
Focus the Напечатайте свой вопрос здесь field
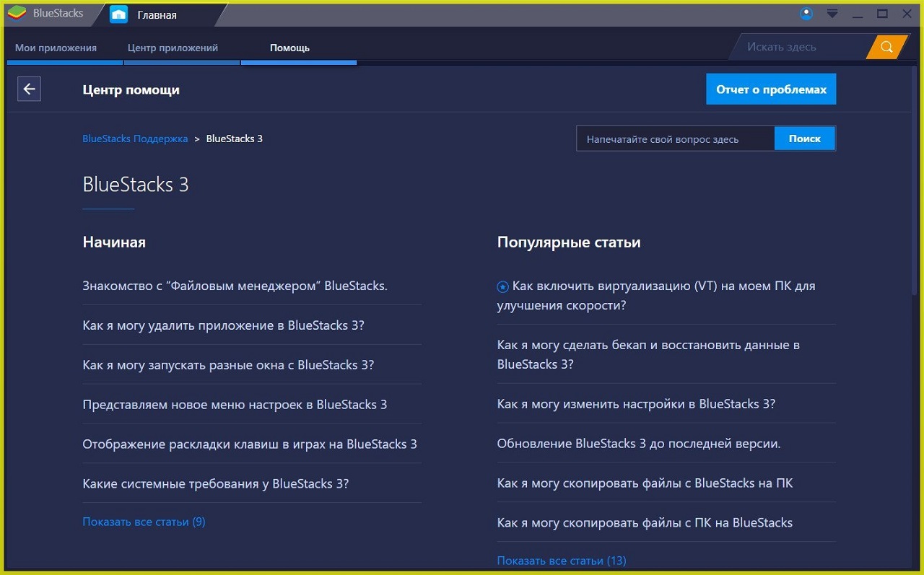(674, 139)
